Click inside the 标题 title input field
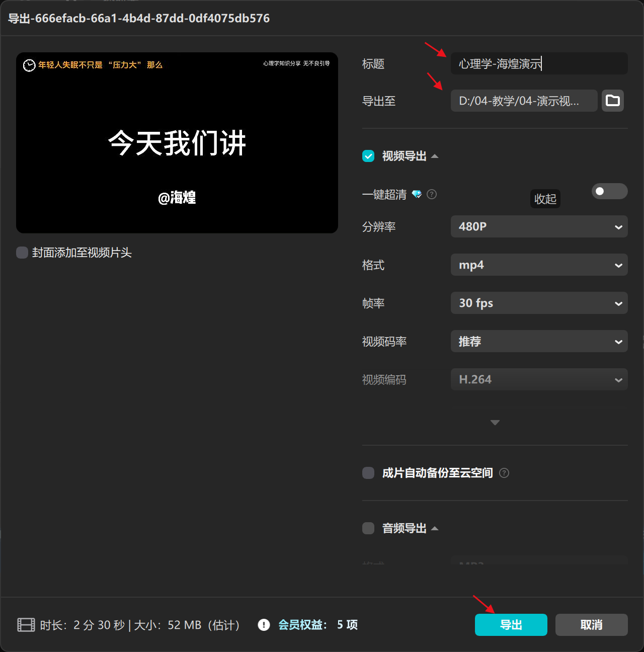 click(x=539, y=63)
